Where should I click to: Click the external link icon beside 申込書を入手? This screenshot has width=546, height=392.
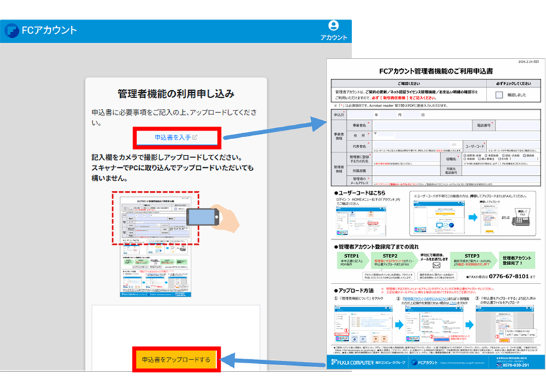click(x=195, y=137)
